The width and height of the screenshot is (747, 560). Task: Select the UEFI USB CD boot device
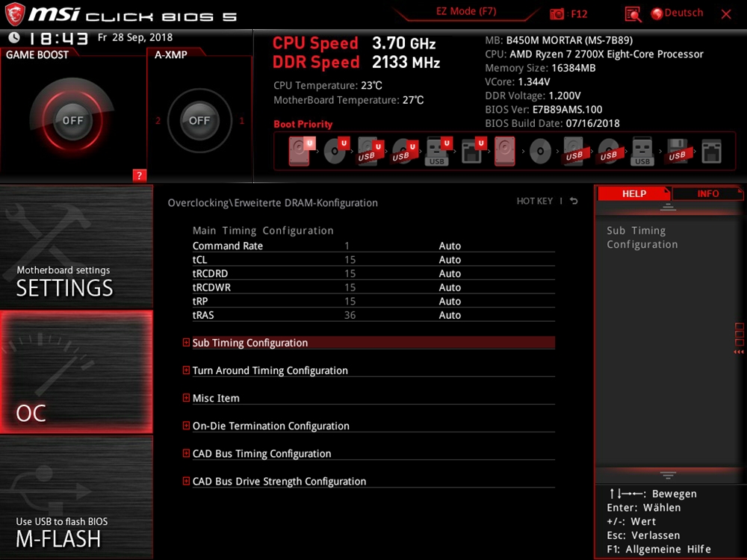(404, 151)
